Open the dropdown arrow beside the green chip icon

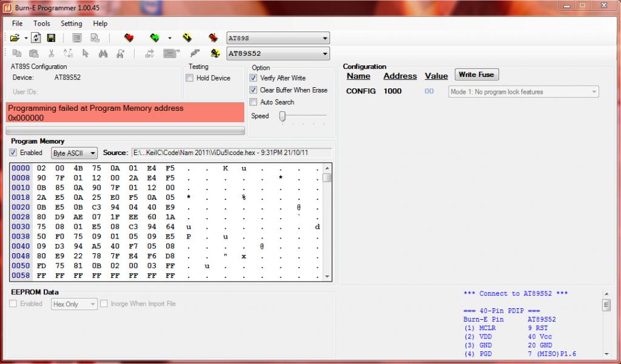point(170,38)
